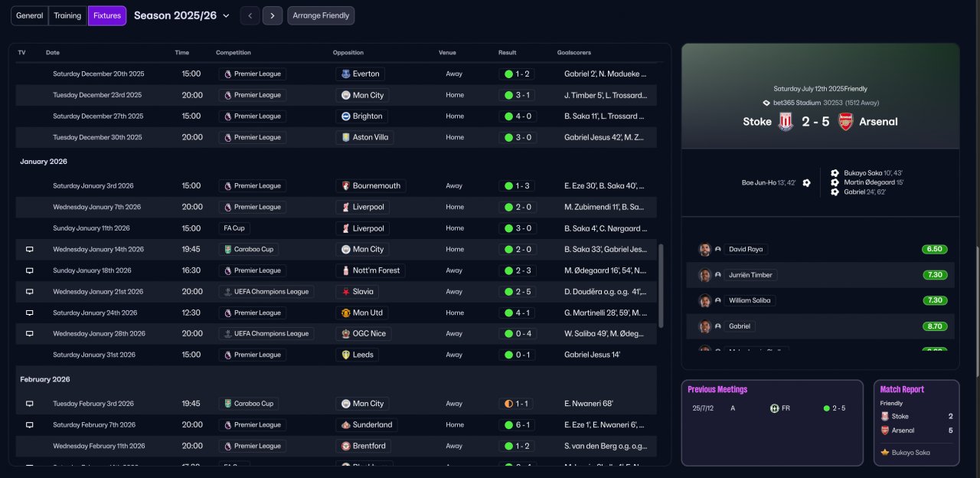
Task: Open William Saliba player profile
Action: pos(750,300)
